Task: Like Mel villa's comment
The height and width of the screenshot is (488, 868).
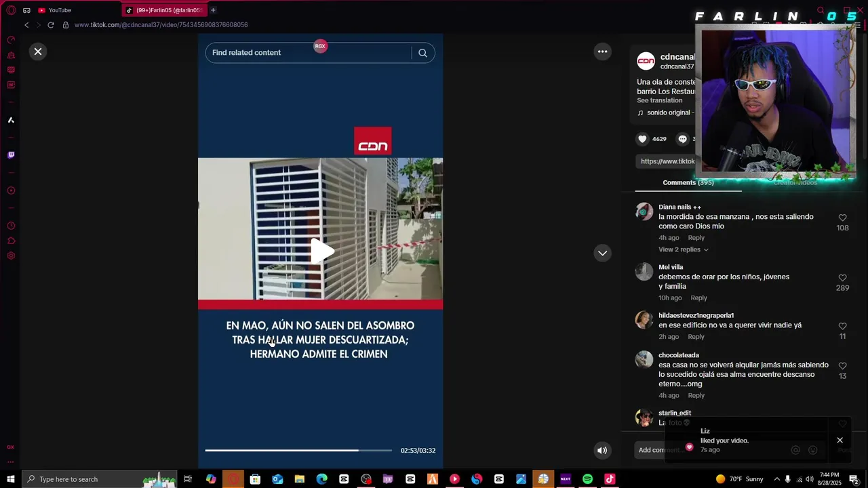Action: click(842, 278)
